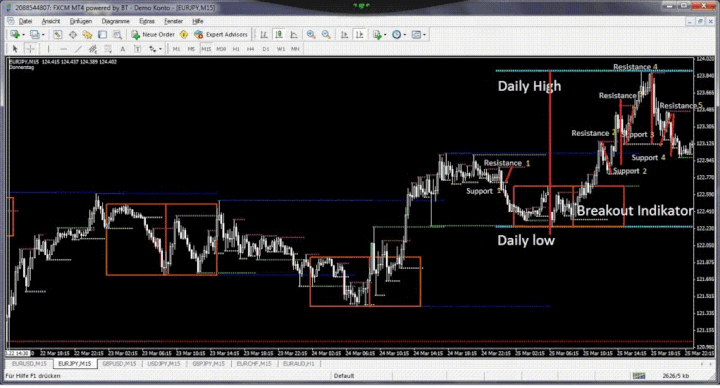Viewport: 720px width, 388px height.
Task: Select the crosshair cursor tool
Action: pyautogui.click(x=30, y=49)
